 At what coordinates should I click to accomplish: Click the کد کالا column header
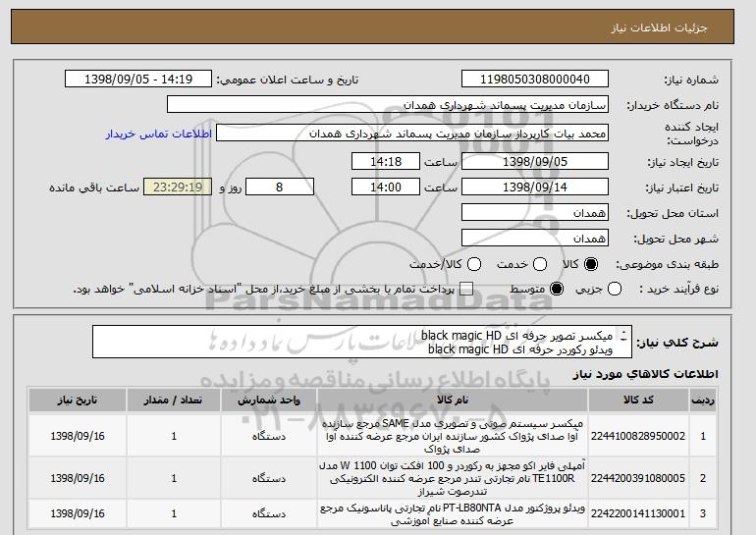pyautogui.click(x=638, y=401)
